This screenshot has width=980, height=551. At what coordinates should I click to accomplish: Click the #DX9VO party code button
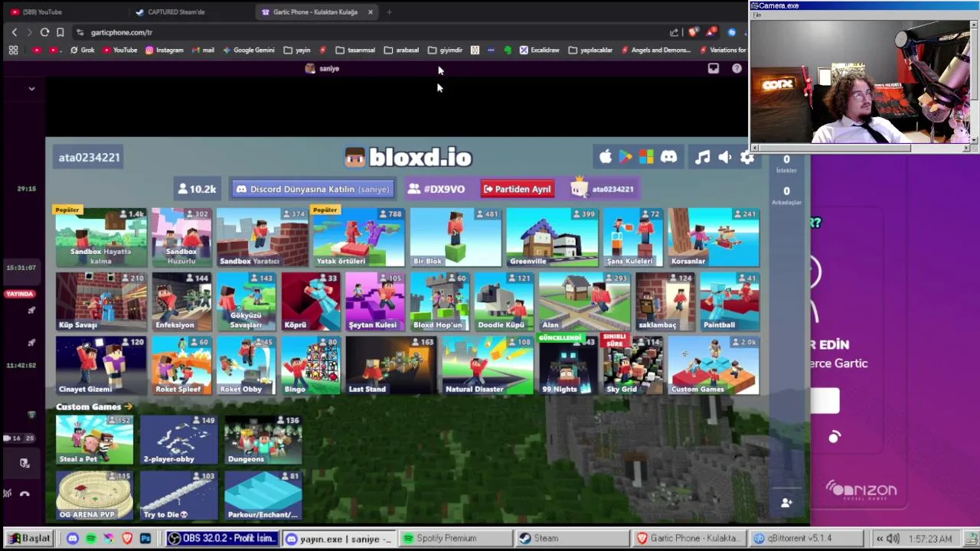436,189
